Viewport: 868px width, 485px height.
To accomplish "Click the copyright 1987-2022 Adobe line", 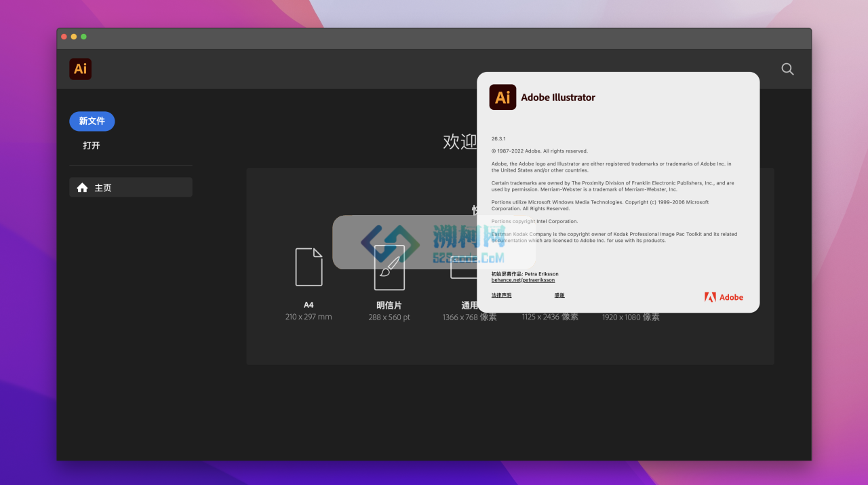I will coord(540,151).
